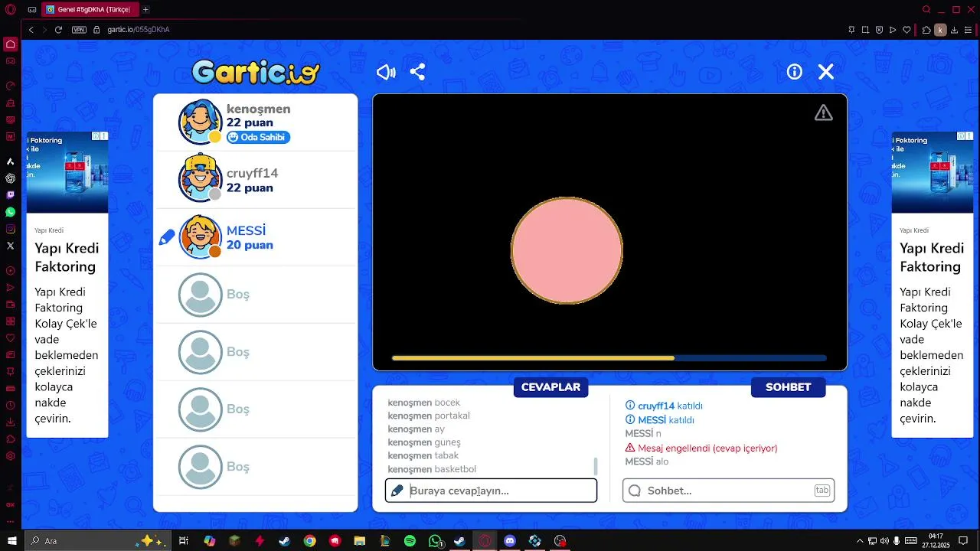The width and height of the screenshot is (980, 551).
Task: Select kenoşmen's player avatar
Action: [201, 122]
